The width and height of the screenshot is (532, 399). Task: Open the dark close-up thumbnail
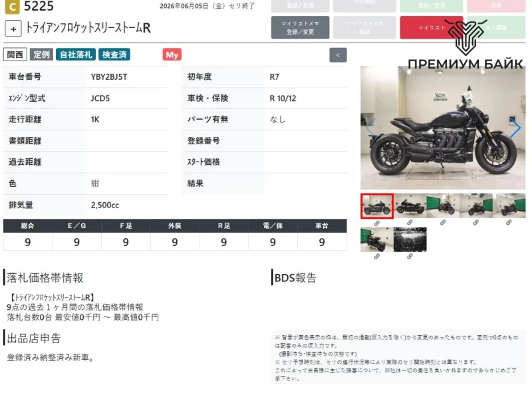point(410,239)
